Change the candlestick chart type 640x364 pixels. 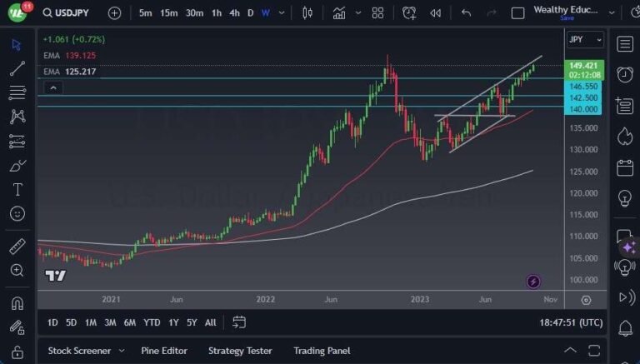tap(307, 13)
